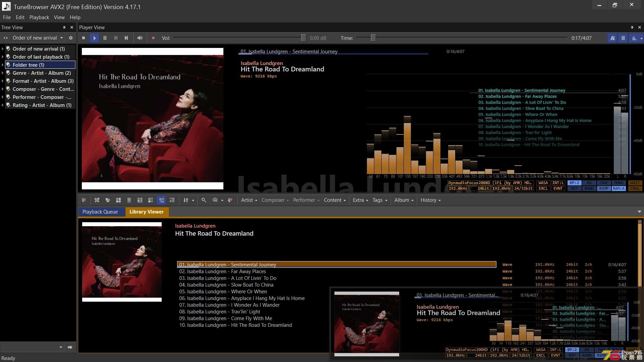Open the Extra dropdown
Image resolution: width=644 pixels, height=362 pixels.
click(x=360, y=200)
